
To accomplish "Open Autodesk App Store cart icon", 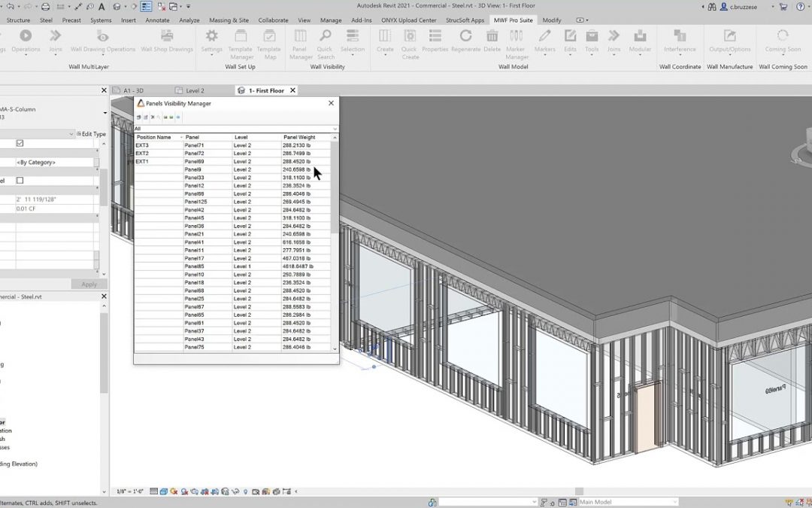I will click(783, 6).
